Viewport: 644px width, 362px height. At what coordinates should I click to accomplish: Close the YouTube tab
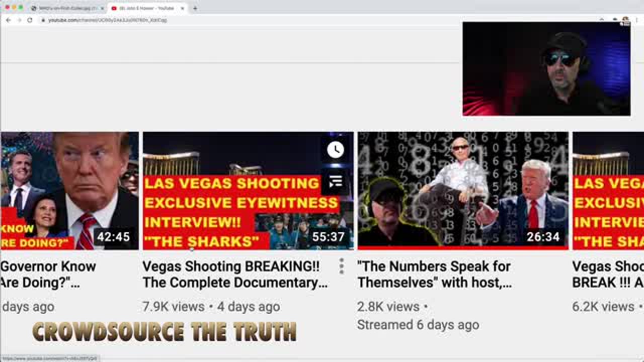pos(182,8)
